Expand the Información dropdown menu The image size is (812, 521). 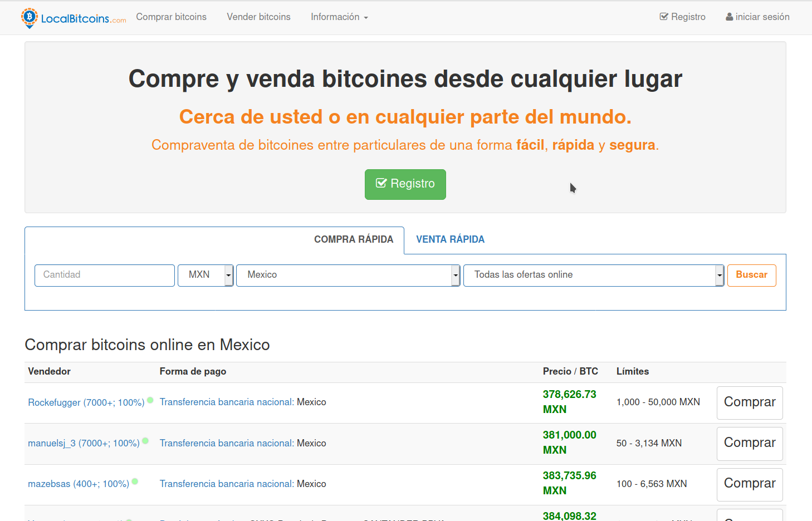click(x=339, y=17)
